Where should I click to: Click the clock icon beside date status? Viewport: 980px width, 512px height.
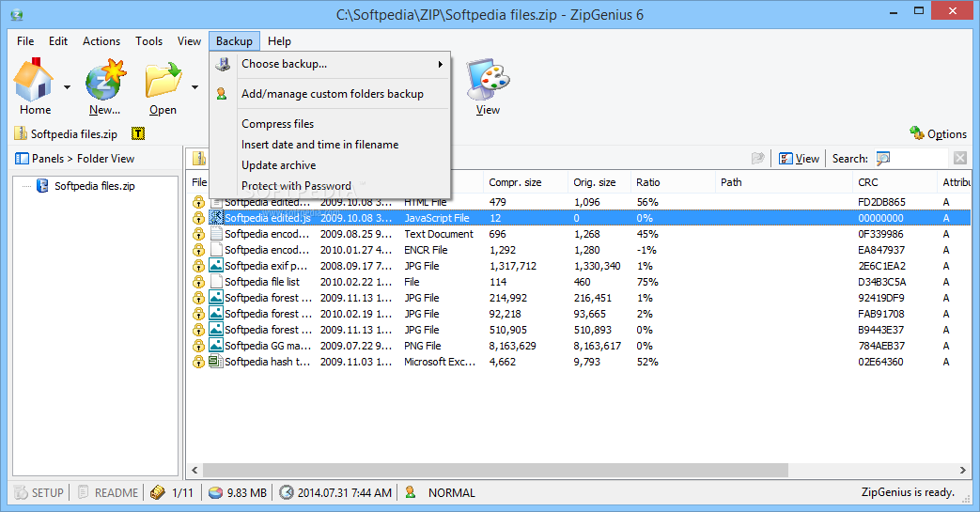(x=287, y=492)
